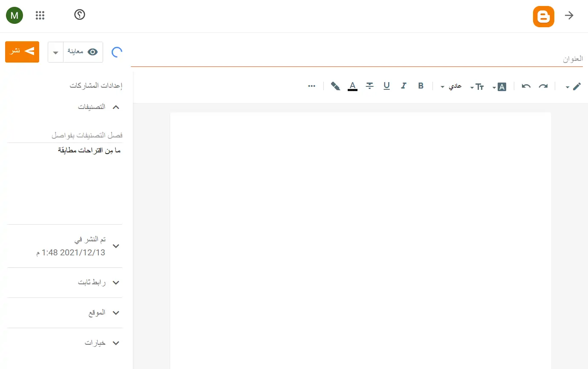Open the preview dropdown arrow
This screenshot has height=369, width=588.
[55, 52]
